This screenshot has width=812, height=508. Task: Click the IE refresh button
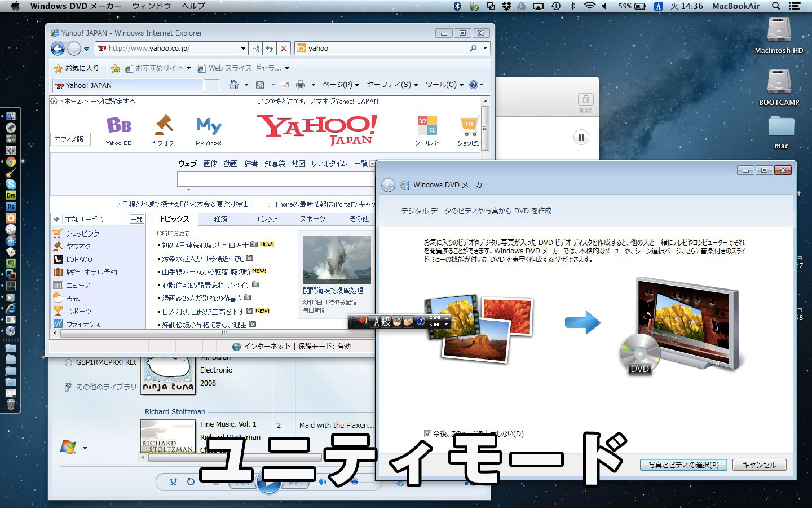coord(270,49)
